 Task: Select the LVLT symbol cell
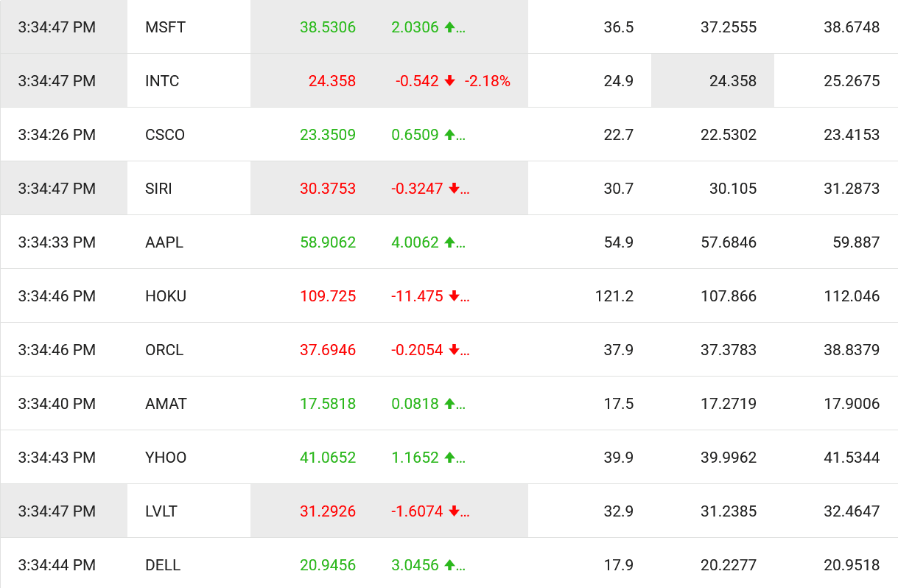189,511
